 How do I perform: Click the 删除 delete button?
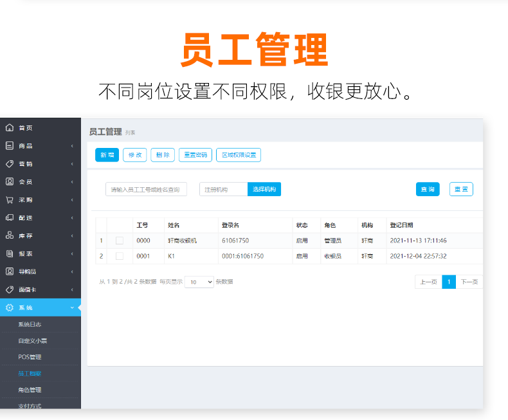[x=163, y=155]
